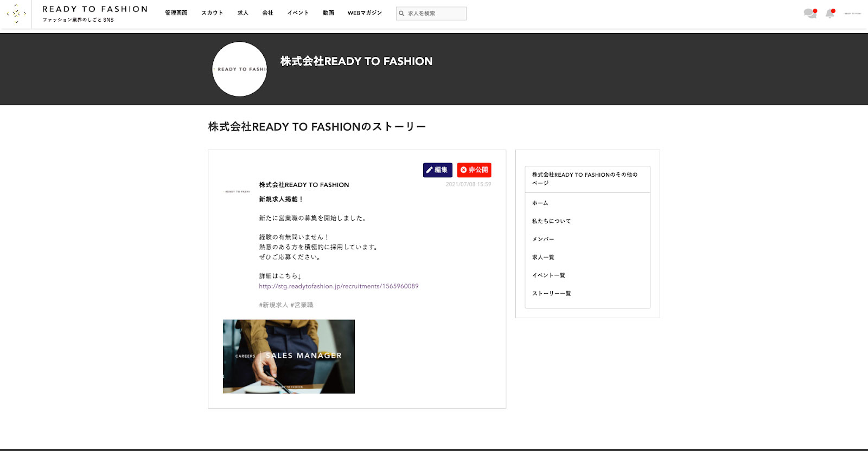
Task: Open 求人一覧 in the sidebar
Action: click(x=543, y=257)
